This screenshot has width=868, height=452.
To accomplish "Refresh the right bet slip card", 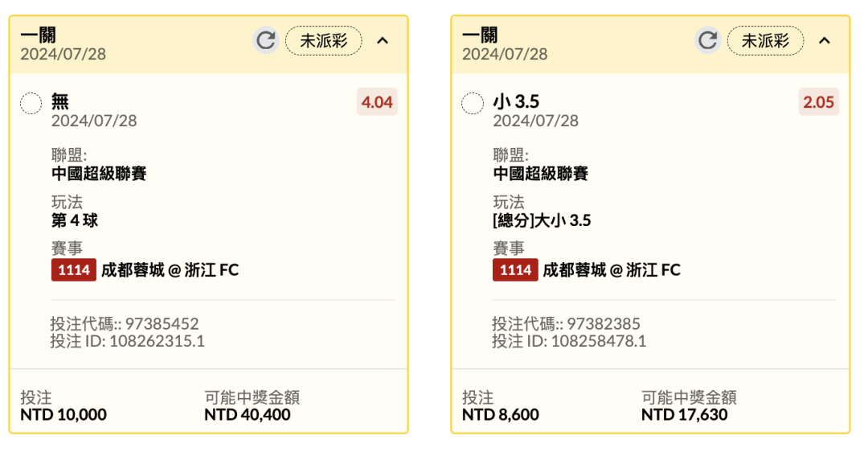I will click(707, 40).
